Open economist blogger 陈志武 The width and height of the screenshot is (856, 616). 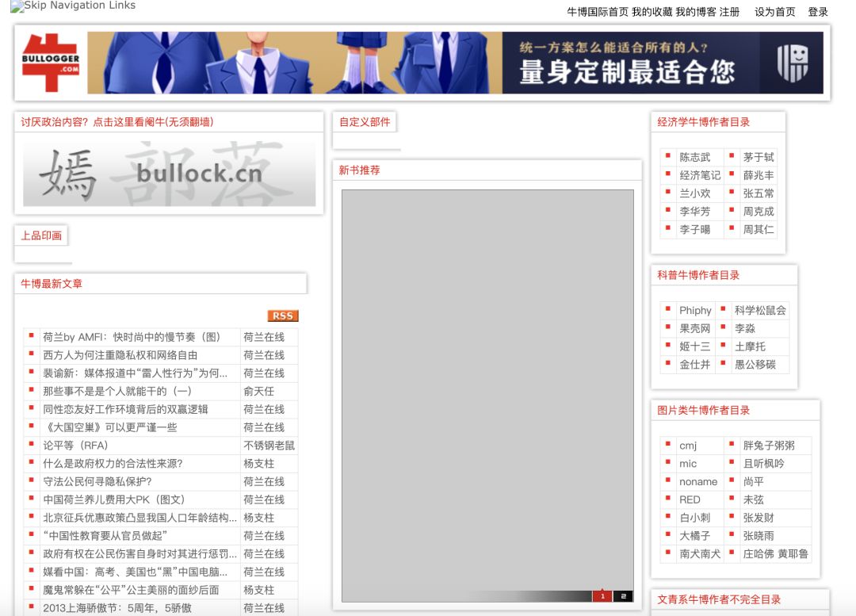695,157
